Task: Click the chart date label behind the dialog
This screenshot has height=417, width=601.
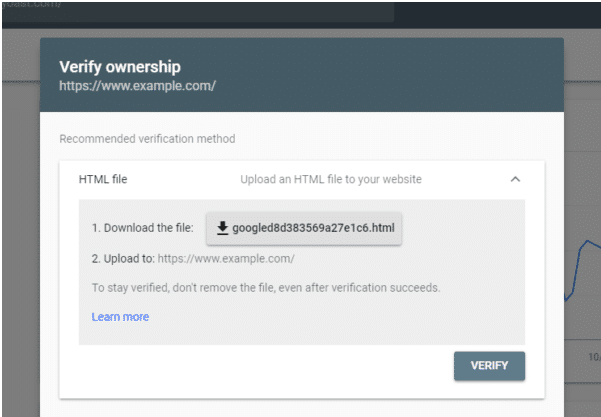Action: pos(594,357)
